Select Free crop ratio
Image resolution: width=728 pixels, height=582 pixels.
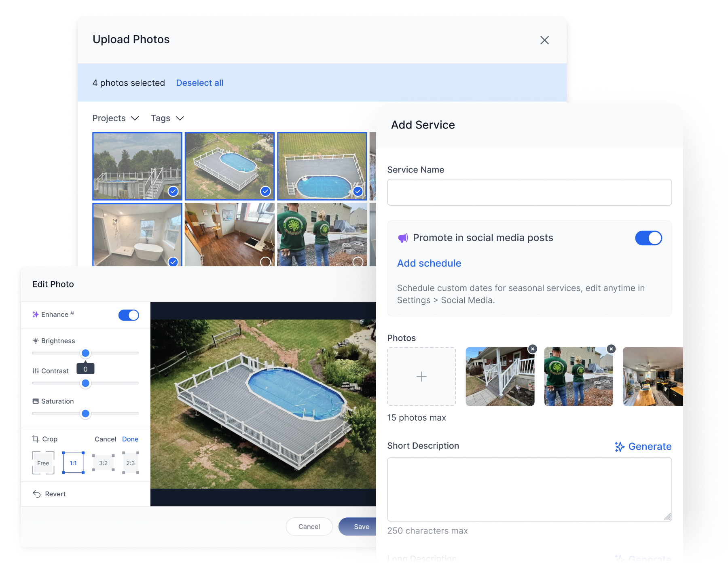43,463
